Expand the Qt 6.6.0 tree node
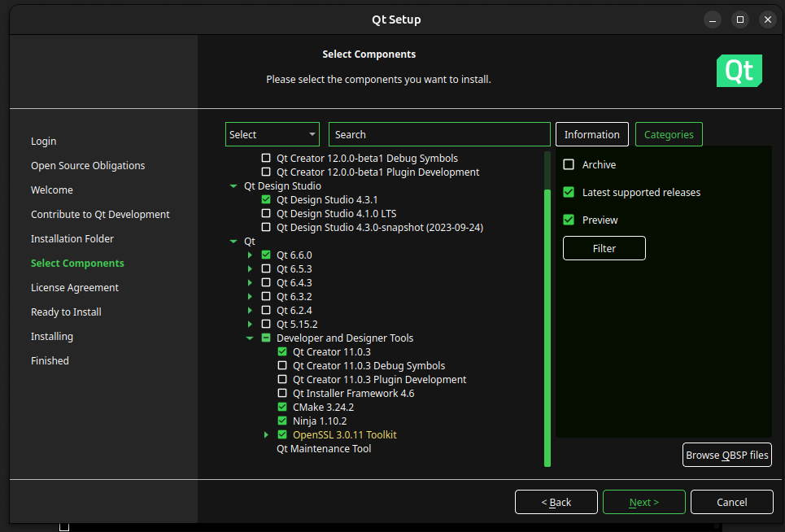 tap(250, 255)
